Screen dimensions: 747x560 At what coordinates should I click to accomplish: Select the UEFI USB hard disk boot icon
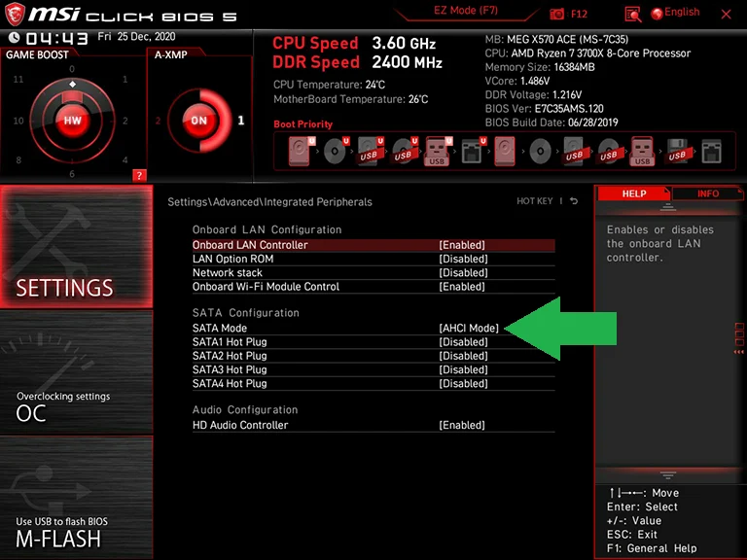(371, 151)
